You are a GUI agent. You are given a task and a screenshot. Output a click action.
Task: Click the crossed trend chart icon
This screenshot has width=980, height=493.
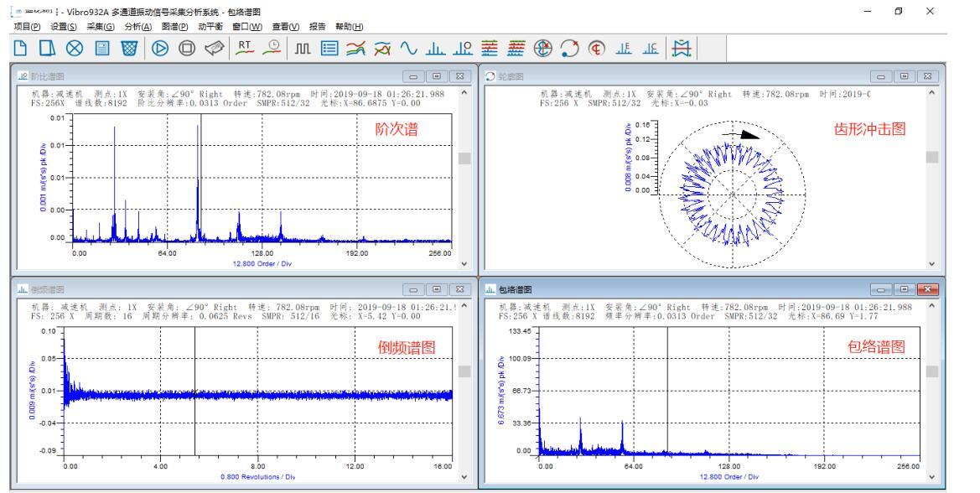[x=382, y=48]
